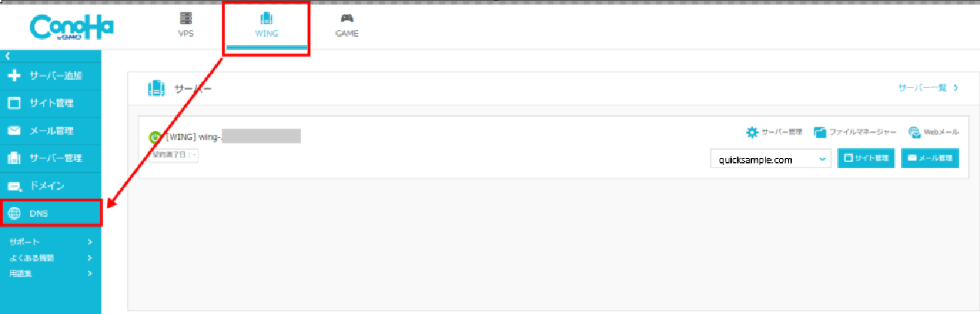Open サイト管理 in the sidebar
This screenshot has height=314, width=980.
tap(50, 103)
